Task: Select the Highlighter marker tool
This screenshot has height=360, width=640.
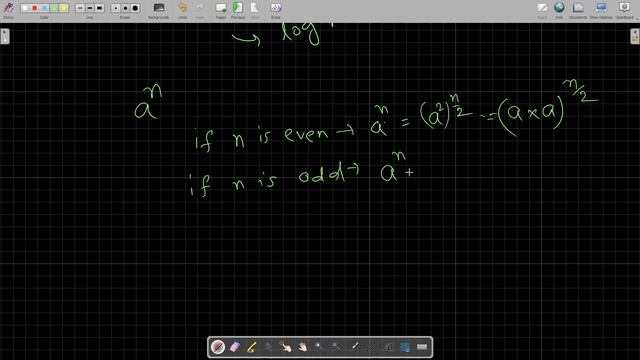Action: point(251,347)
